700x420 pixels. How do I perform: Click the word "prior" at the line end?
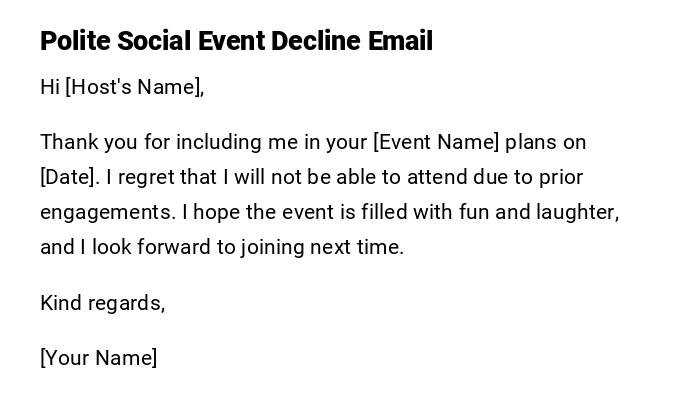click(x=560, y=177)
